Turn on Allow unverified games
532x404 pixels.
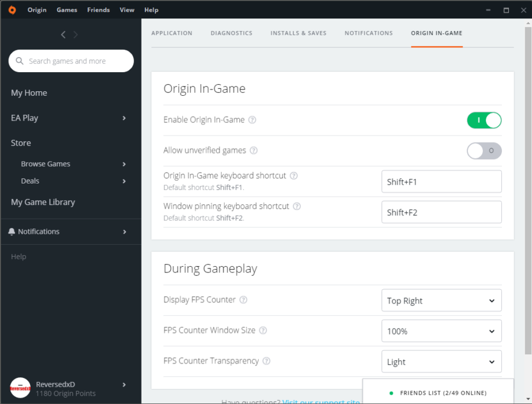484,151
